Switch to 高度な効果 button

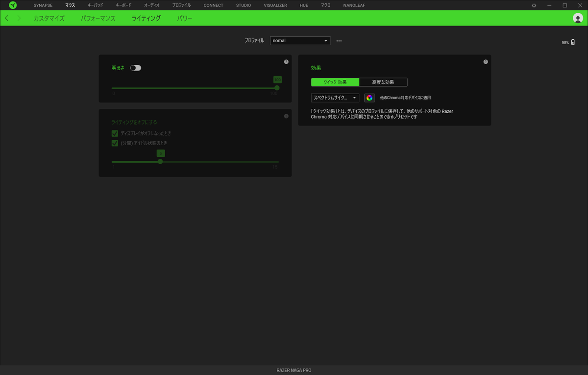(x=383, y=82)
